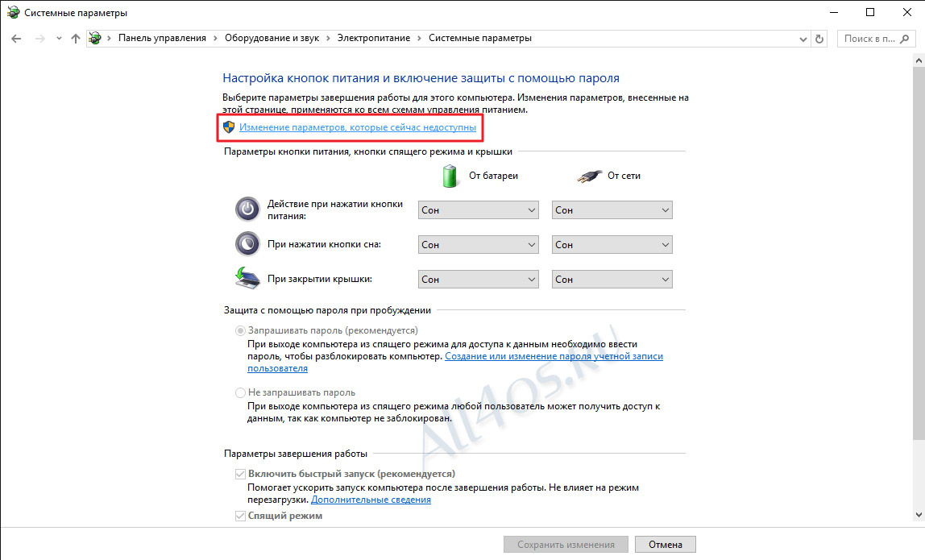Go to "Электропитание" breadcrumb
925x560 pixels.
tap(373, 38)
